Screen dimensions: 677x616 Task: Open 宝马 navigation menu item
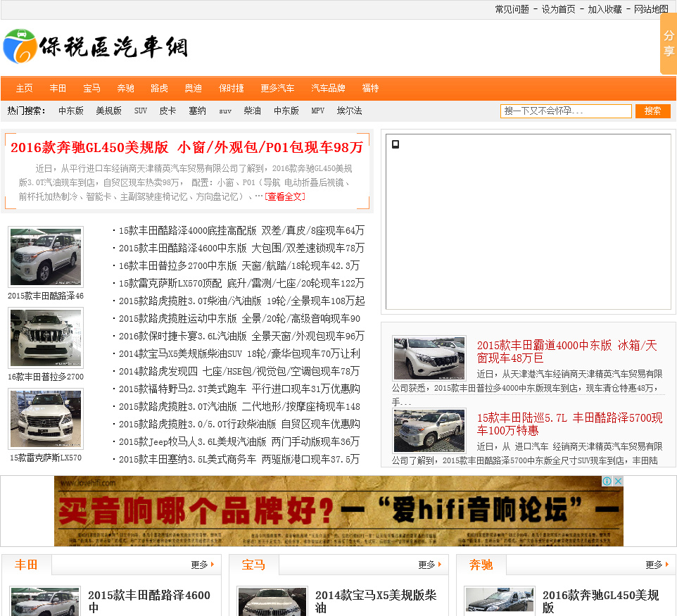pos(91,88)
